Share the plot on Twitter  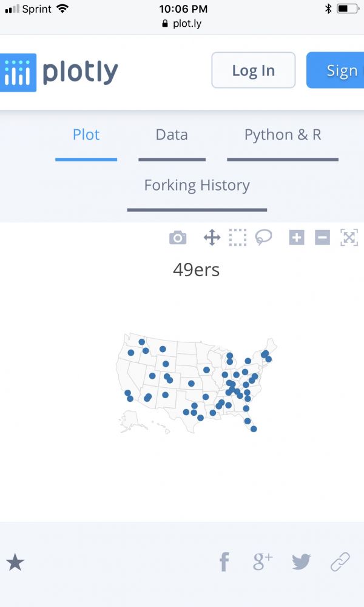301,563
